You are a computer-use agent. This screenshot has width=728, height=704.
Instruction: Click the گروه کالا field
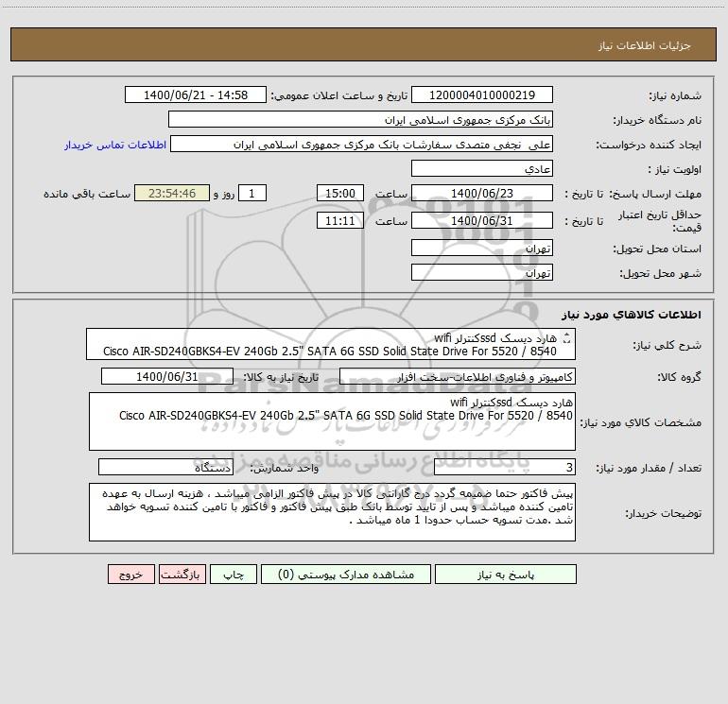pos(458,376)
